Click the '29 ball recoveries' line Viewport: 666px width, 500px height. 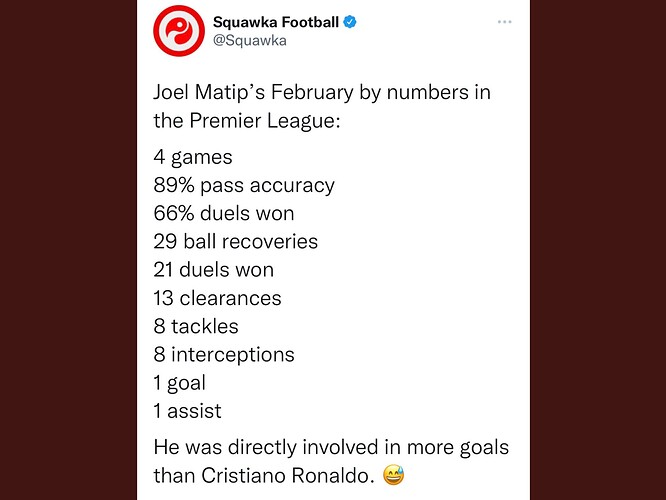coord(236,242)
